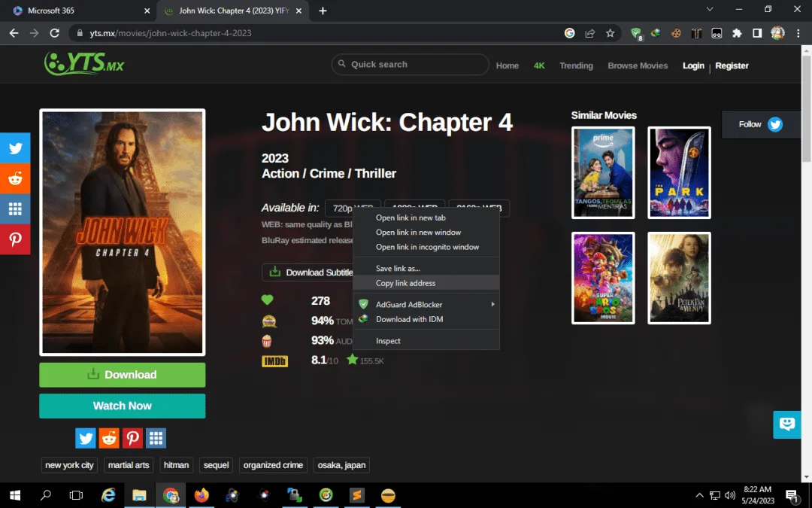Screen dimensions: 812x508
Task: Expand the AdGuard AdBlocker submenu
Action: point(426,304)
